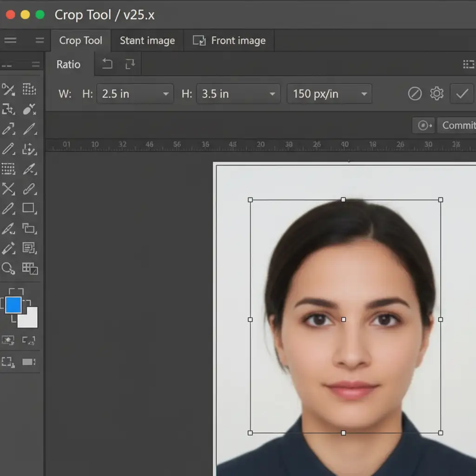Open crop settings gear icon
This screenshot has width=476, height=476.
436,94
